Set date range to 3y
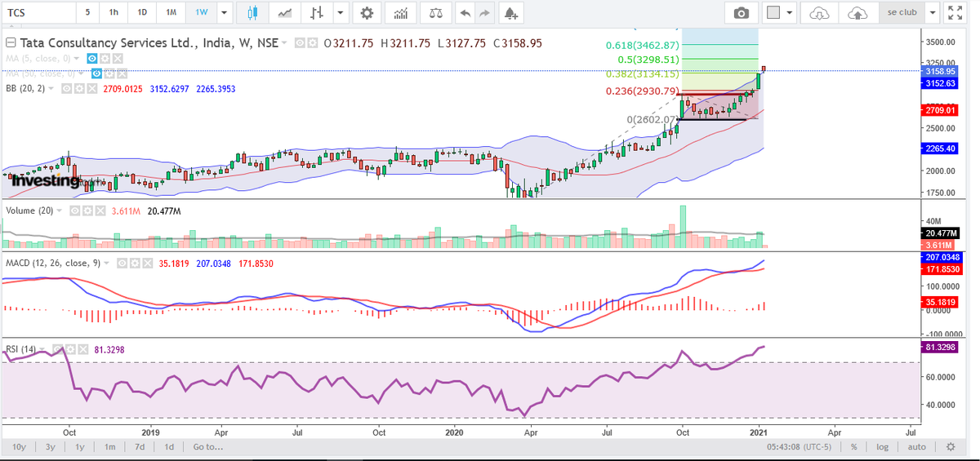The height and width of the screenshot is (461, 980). coord(51,447)
